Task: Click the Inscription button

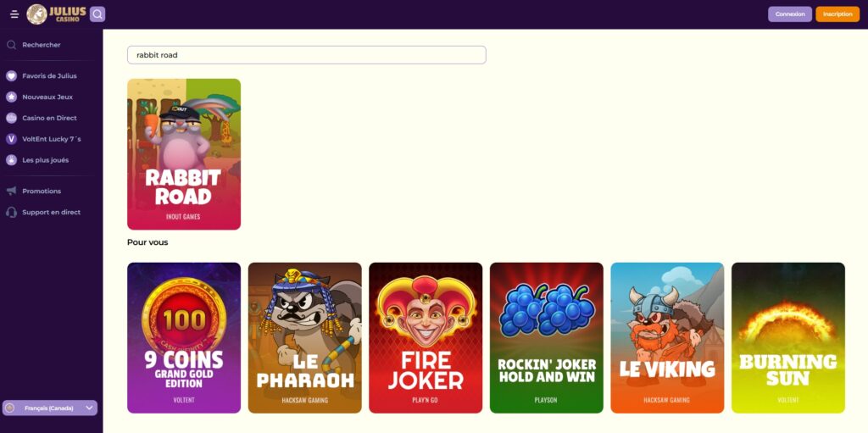Action: click(x=837, y=14)
